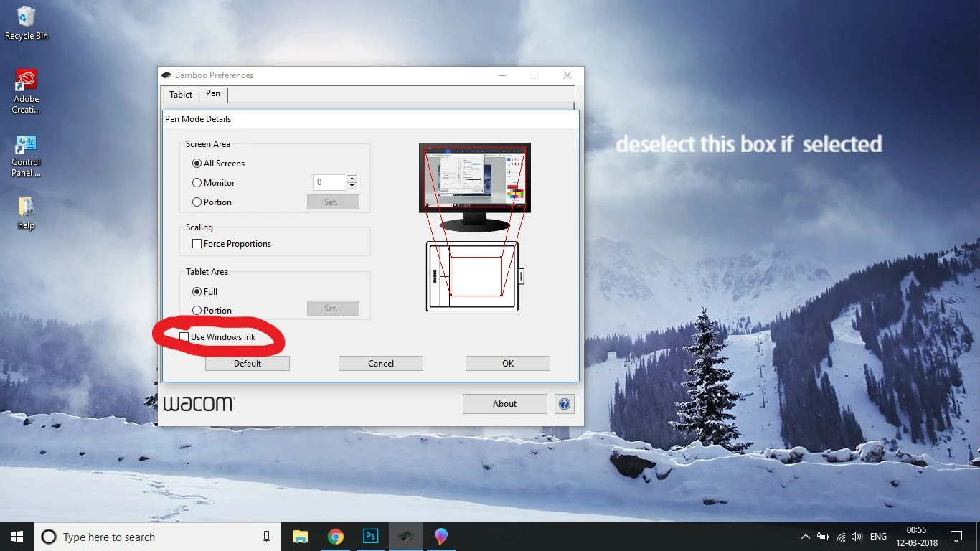Open the Wi-Fi network tray icon
This screenshot has height=551, width=980.
tap(840, 537)
